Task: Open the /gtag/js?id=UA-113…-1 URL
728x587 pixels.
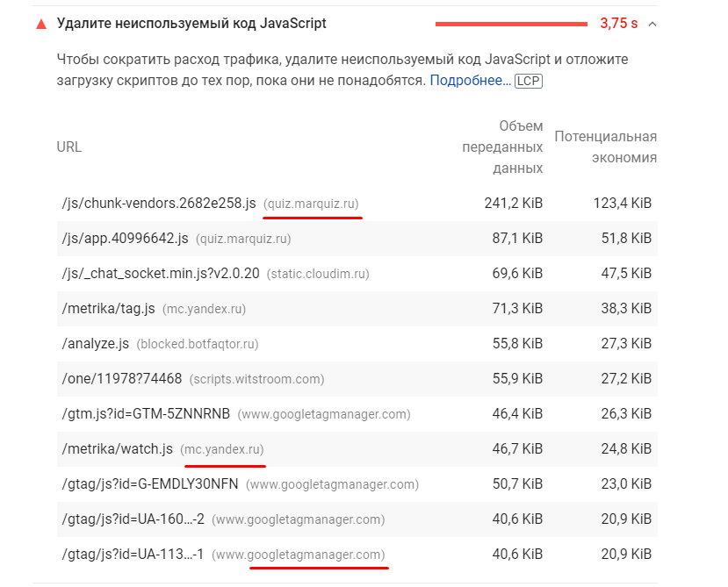Action: tap(133, 554)
